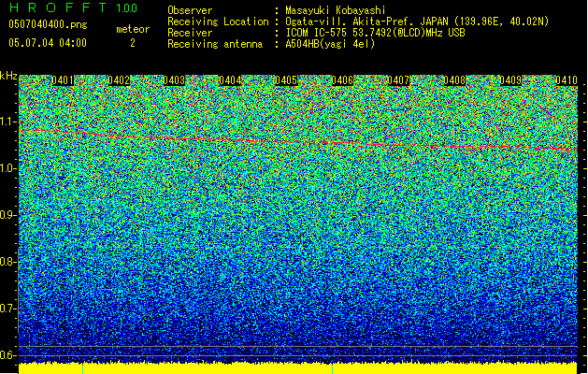The height and width of the screenshot is (374, 588).
Task: Click the kHz axis unit label
Action: (8, 76)
